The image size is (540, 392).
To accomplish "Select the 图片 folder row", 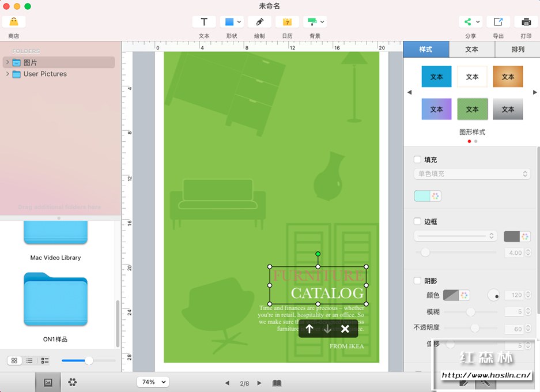I will click(59, 62).
